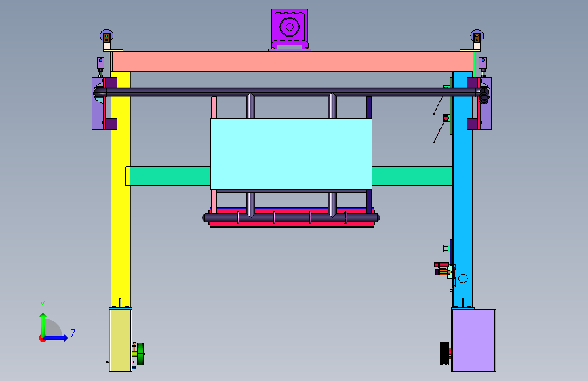Select the dark roller tube below the cyan box

(291, 218)
